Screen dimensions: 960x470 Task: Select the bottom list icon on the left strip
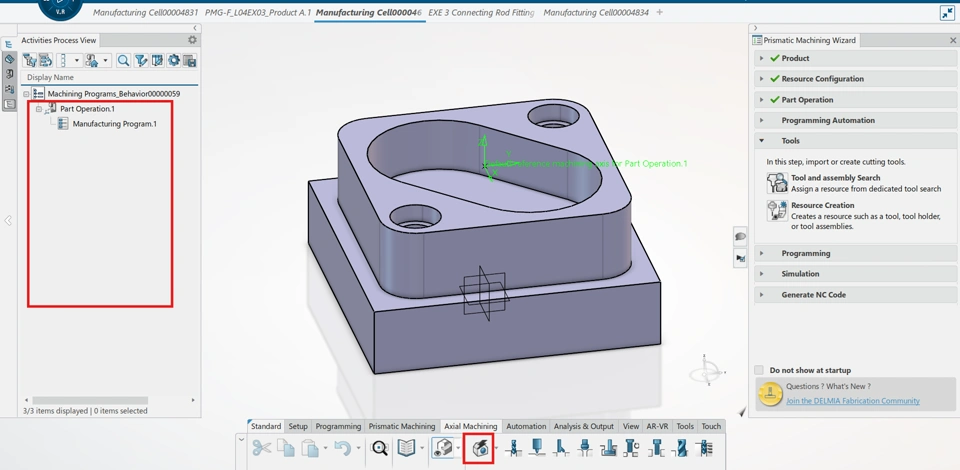[x=9, y=104]
